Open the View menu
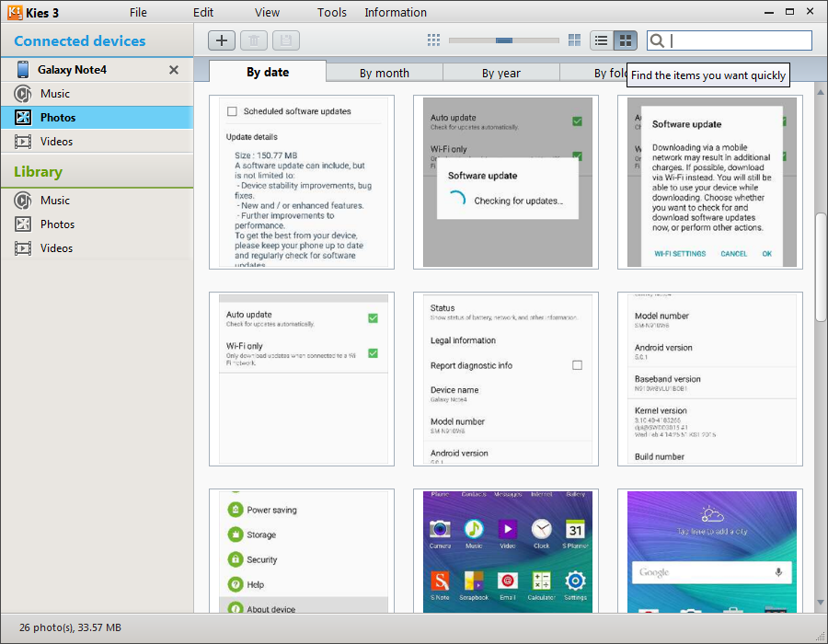This screenshot has width=828, height=644. (x=267, y=12)
